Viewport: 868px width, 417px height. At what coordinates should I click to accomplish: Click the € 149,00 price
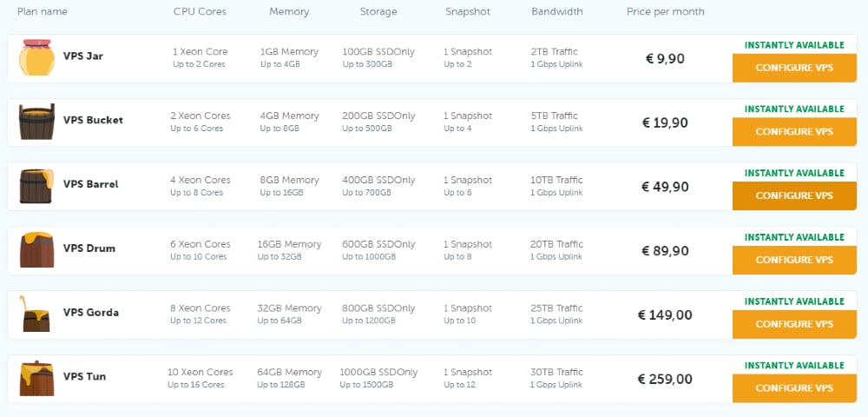coord(666,315)
